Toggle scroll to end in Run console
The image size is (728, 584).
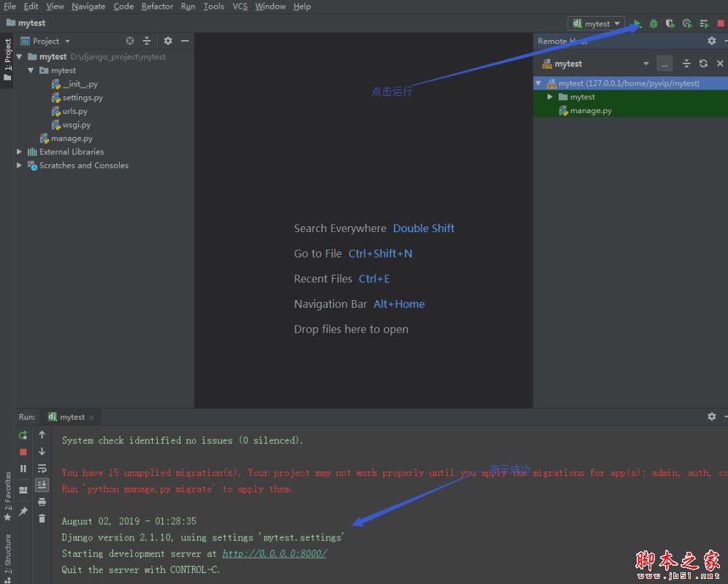(x=42, y=485)
